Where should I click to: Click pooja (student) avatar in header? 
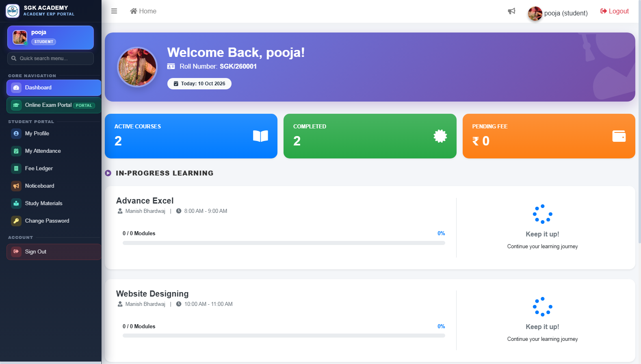[535, 13]
